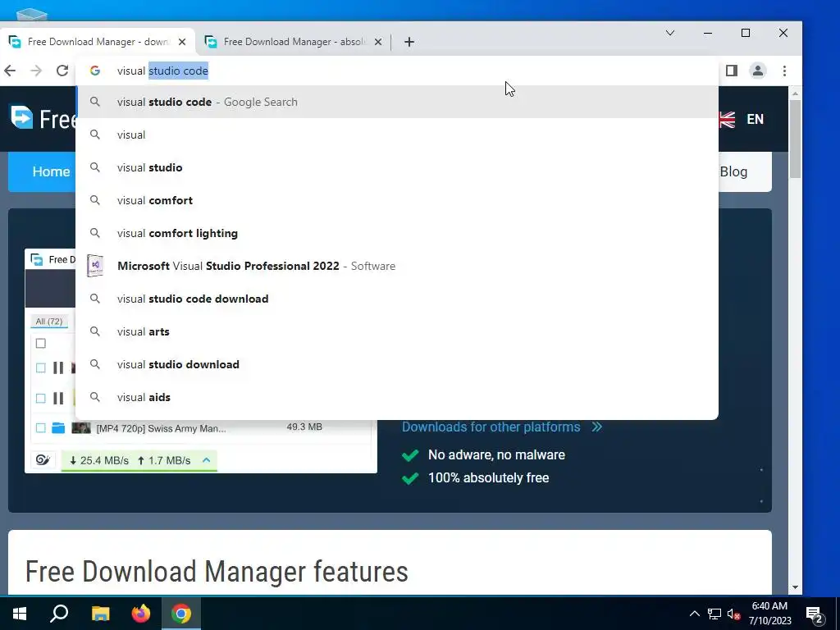Pick the 'visual' suggestion

tap(397, 135)
